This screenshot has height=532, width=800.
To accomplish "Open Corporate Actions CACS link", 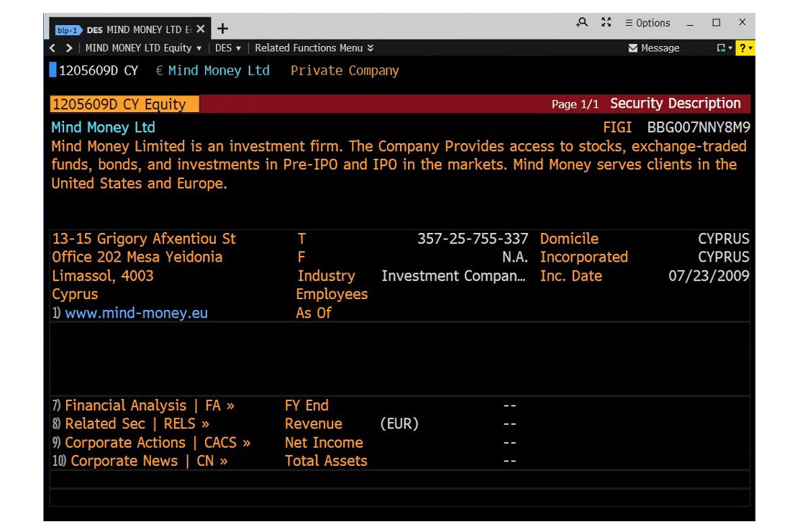I will pyautogui.click(x=157, y=443).
